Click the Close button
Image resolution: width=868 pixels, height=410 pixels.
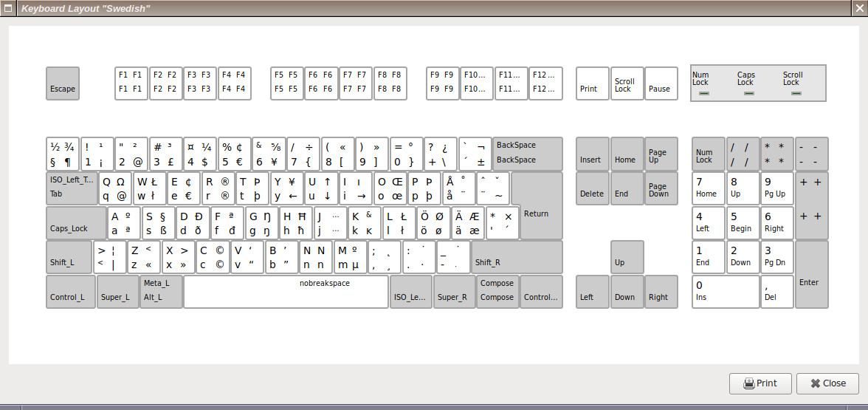point(827,383)
